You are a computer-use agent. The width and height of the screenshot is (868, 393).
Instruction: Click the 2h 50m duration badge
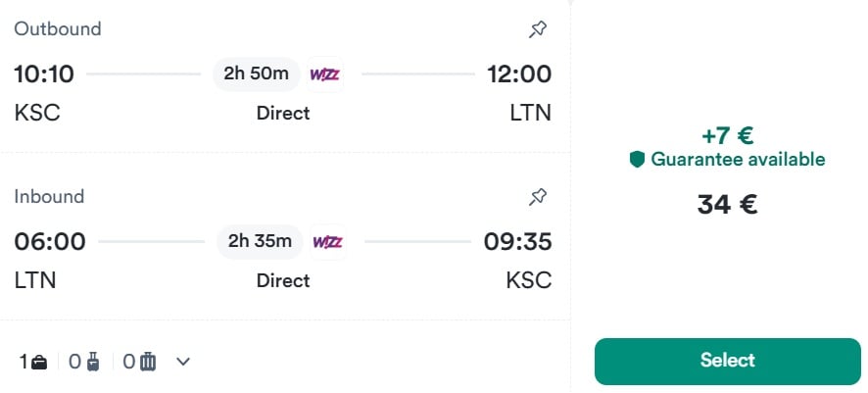tap(257, 74)
